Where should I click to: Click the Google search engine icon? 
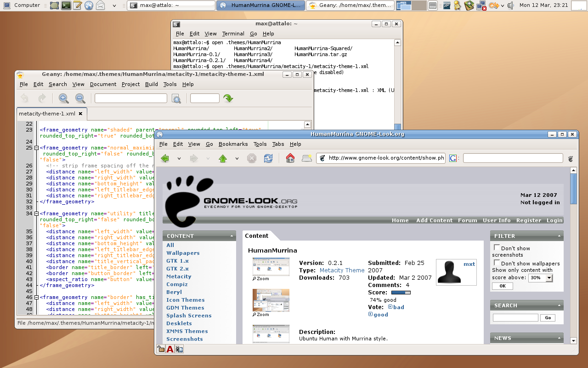(x=453, y=158)
